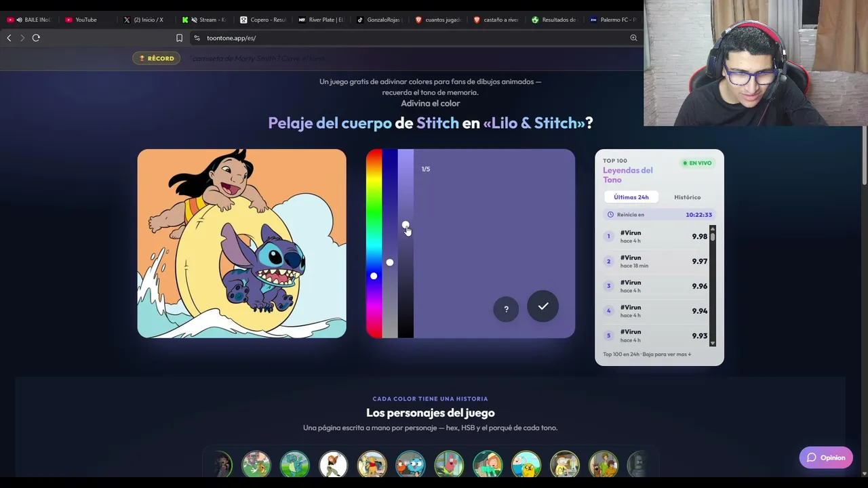The image size is (868, 488).
Task: Switch to the Palermo FC browser tab
Action: 614,20
